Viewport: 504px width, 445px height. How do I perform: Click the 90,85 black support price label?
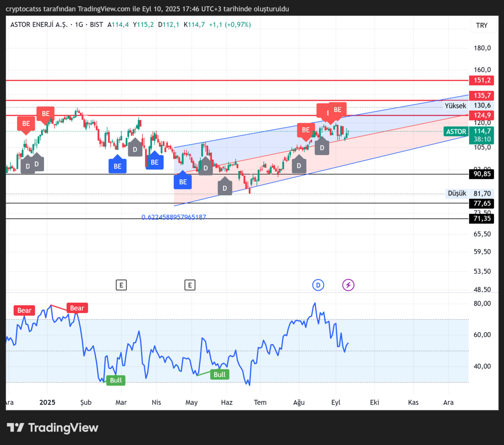tap(481, 174)
